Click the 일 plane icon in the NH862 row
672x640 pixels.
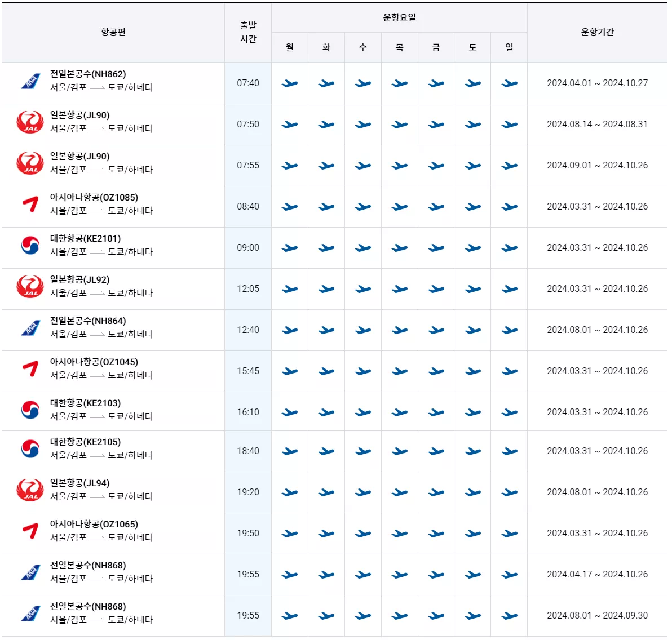pos(509,83)
